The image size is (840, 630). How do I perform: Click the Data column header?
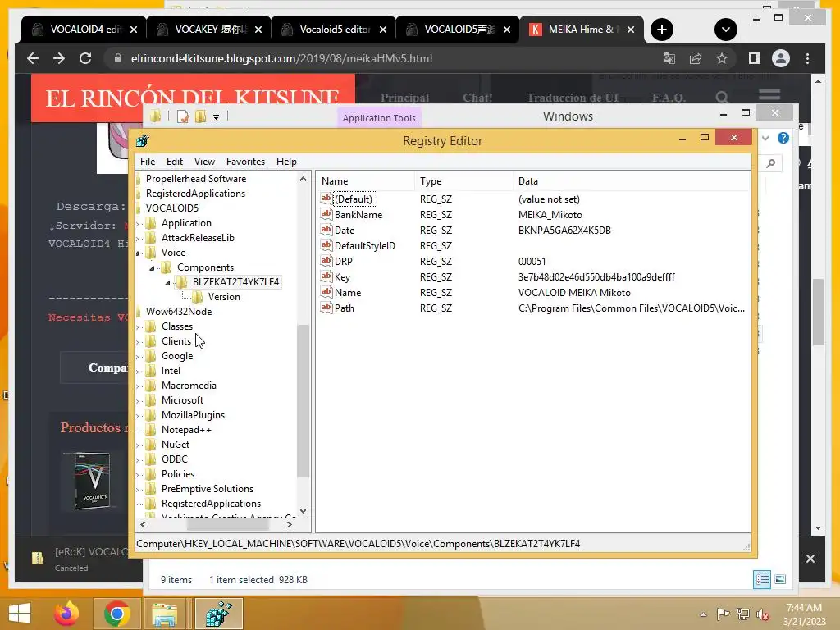[632, 181]
